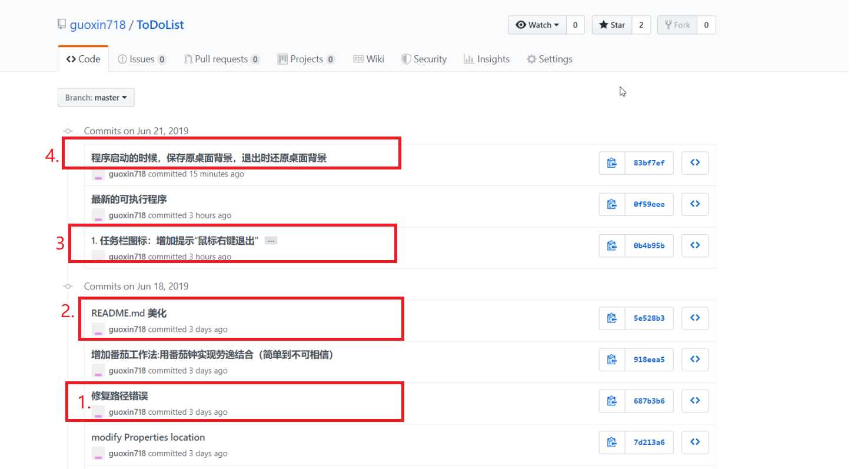Image resolution: width=868 pixels, height=469 pixels.
Task: Browse repository at commit 0f59eee
Action: point(695,204)
